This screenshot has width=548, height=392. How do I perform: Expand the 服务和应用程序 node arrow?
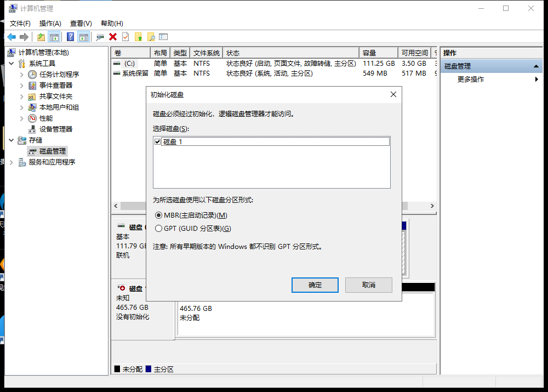12,162
